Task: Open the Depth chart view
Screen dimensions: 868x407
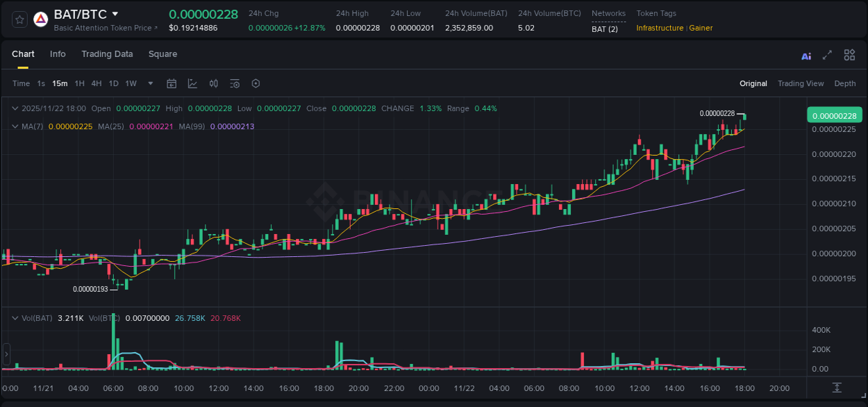Action: 844,83
